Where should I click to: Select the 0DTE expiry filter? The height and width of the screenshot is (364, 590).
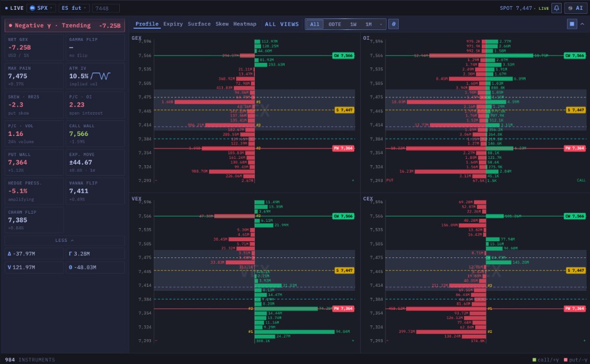tap(335, 24)
